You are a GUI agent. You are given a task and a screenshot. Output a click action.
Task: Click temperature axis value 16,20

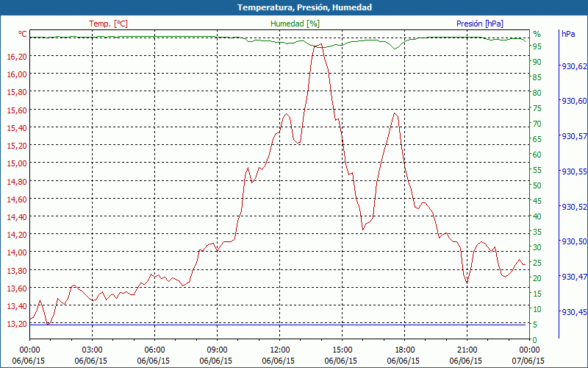pyautogui.click(x=17, y=57)
